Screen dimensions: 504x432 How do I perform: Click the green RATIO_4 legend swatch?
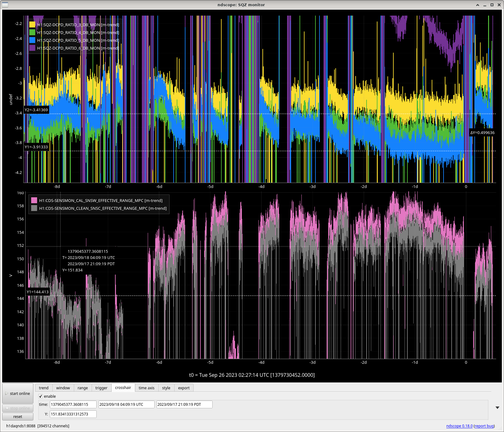pos(32,32)
